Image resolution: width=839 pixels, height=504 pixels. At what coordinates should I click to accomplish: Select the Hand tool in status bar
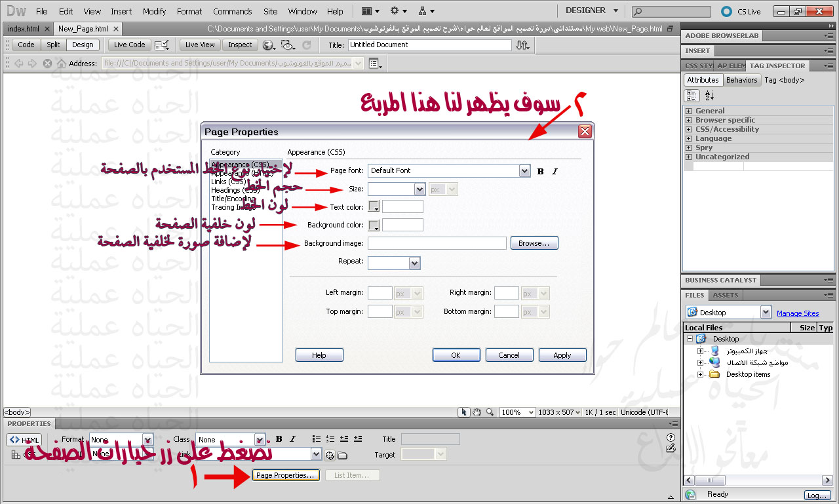click(477, 412)
